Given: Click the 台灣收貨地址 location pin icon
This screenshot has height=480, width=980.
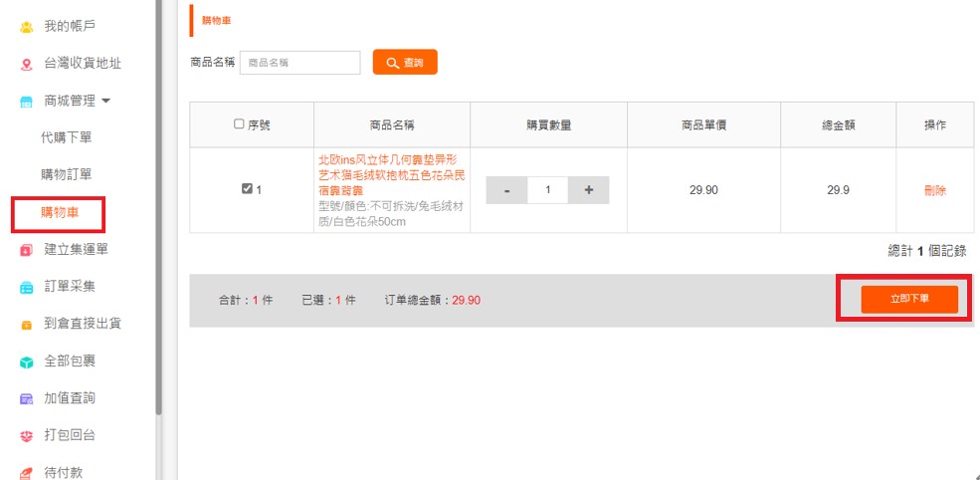Looking at the screenshot, I should (x=27, y=64).
